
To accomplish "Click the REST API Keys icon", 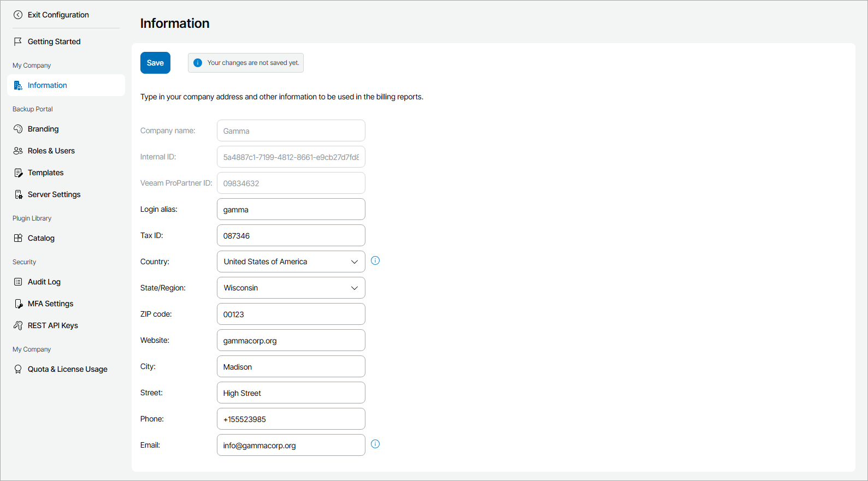I will tap(18, 325).
